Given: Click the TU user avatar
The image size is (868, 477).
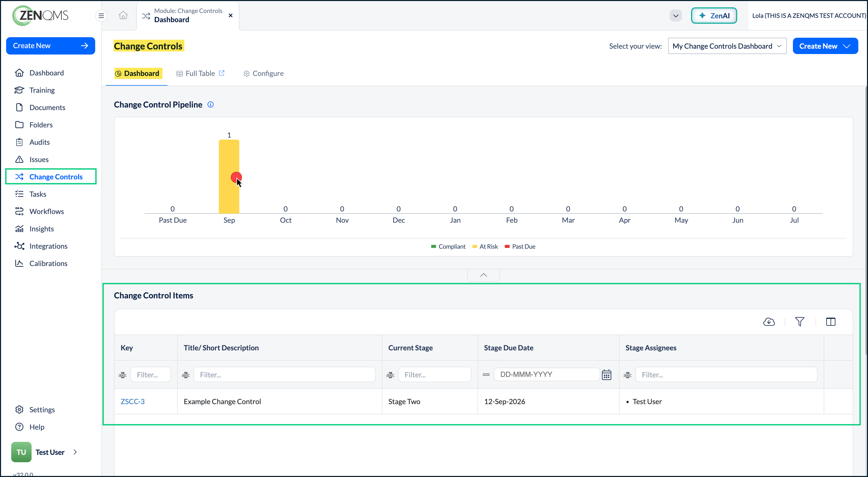Looking at the screenshot, I should click(x=21, y=452).
